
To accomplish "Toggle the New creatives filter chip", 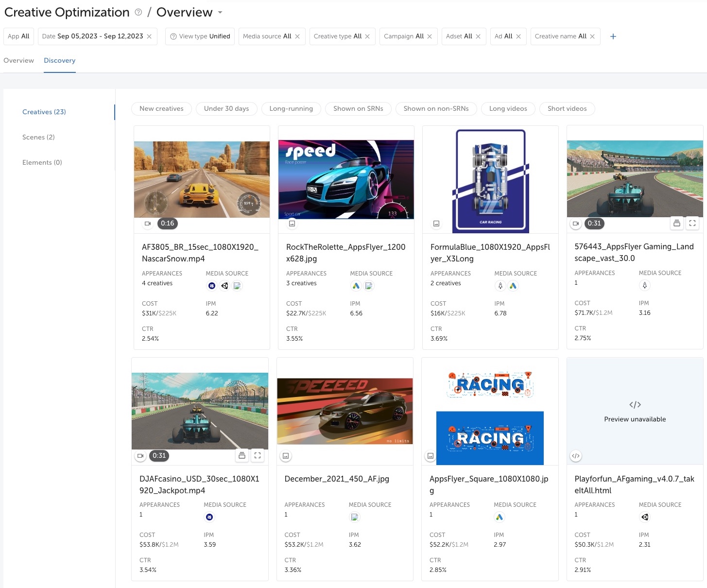I will (161, 109).
